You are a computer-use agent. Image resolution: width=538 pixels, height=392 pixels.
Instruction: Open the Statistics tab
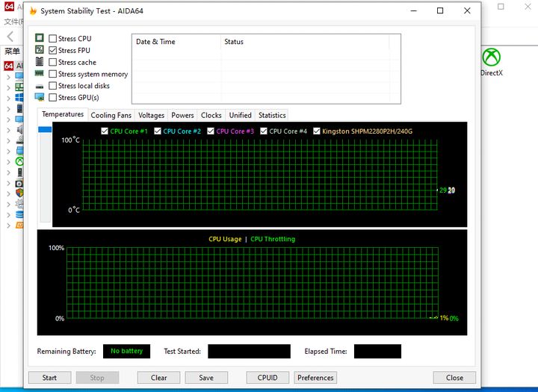[271, 115]
